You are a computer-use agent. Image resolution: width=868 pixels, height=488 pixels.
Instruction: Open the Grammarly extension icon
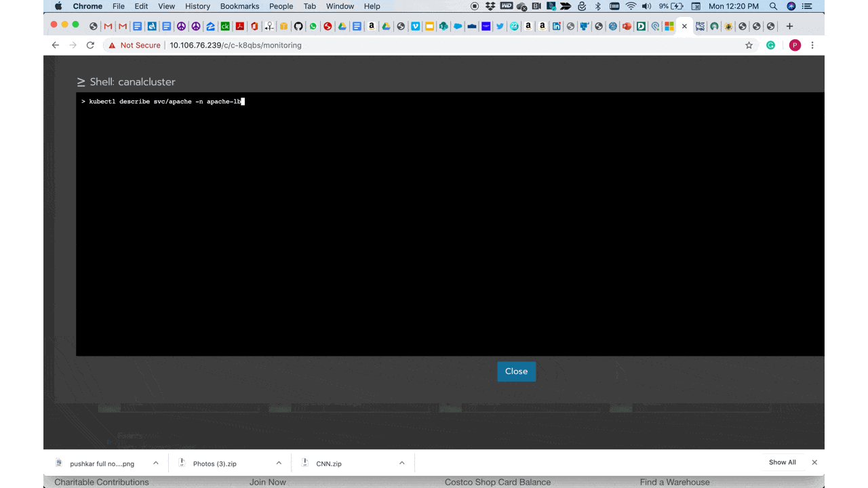point(770,45)
